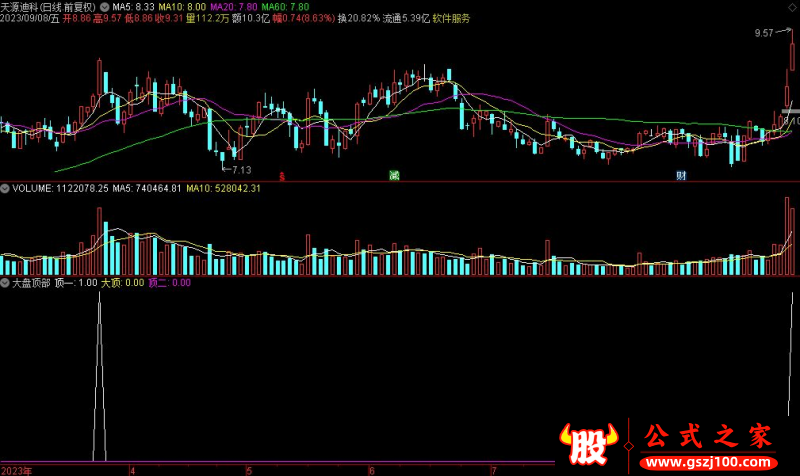Click the blue '财' marker on the chart
The image size is (800, 476).
click(681, 176)
